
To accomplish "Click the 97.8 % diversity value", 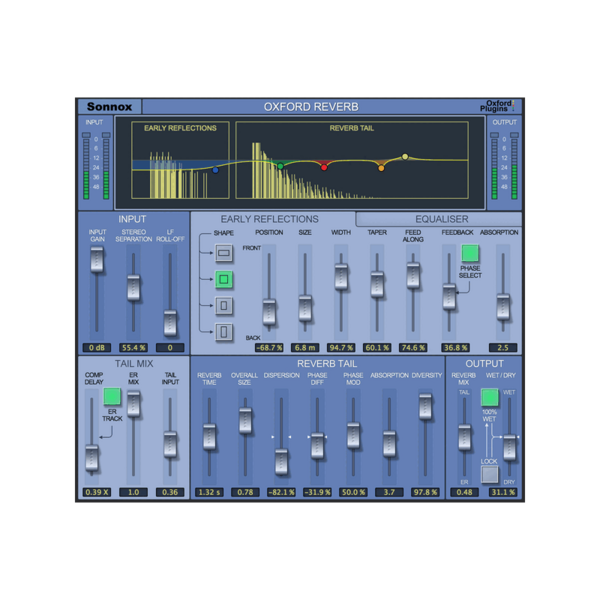I will coord(425,492).
